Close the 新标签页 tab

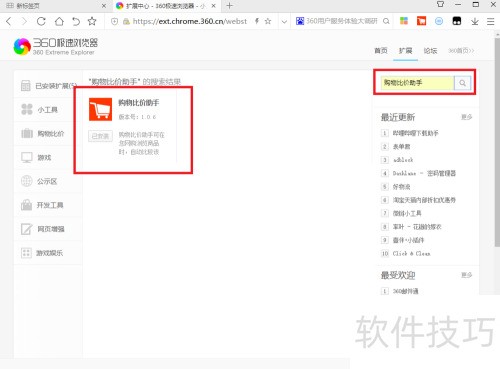pyautogui.click(x=104, y=6)
